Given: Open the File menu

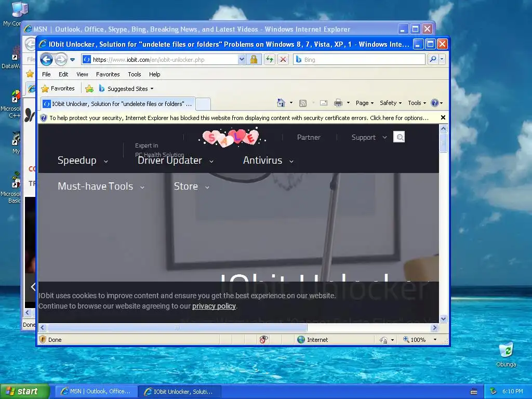Looking at the screenshot, I should point(46,74).
